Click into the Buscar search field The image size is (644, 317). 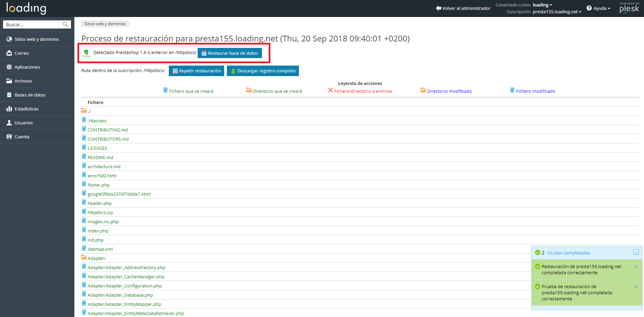33,24
